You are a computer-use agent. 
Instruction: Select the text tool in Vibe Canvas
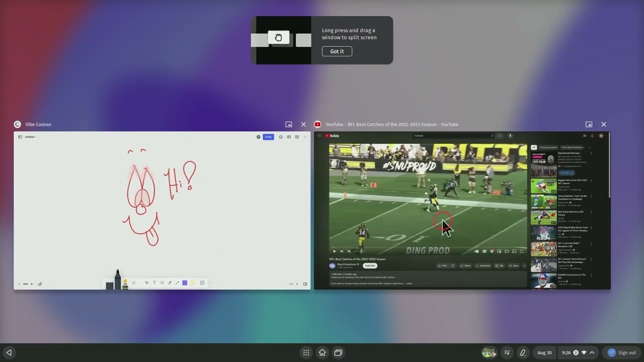(x=154, y=283)
